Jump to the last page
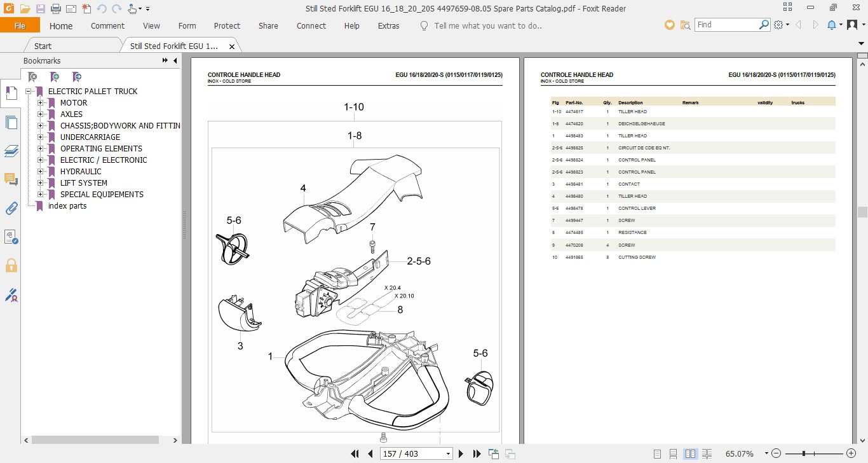Screen dimensions: 868x463 pyautogui.click(x=477, y=454)
